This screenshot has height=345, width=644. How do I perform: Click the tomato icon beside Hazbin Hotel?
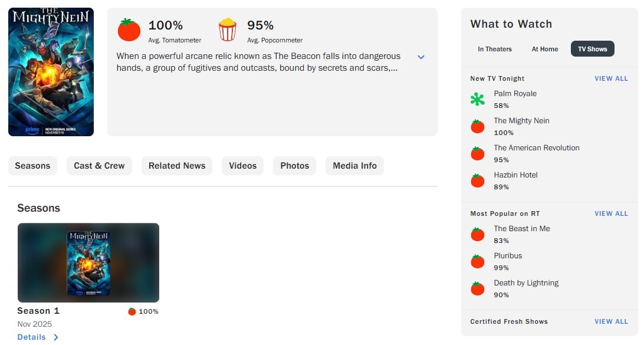pyautogui.click(x=477, y=180)
